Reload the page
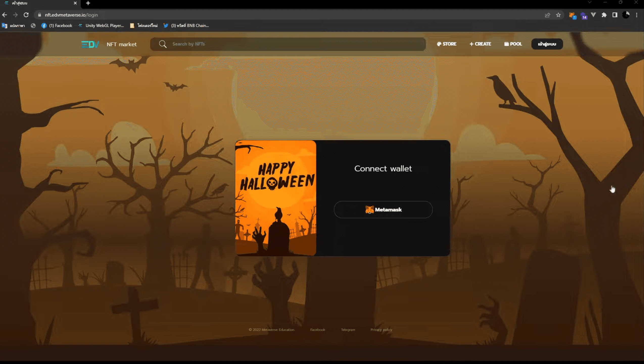 click(x=26, y=15)
